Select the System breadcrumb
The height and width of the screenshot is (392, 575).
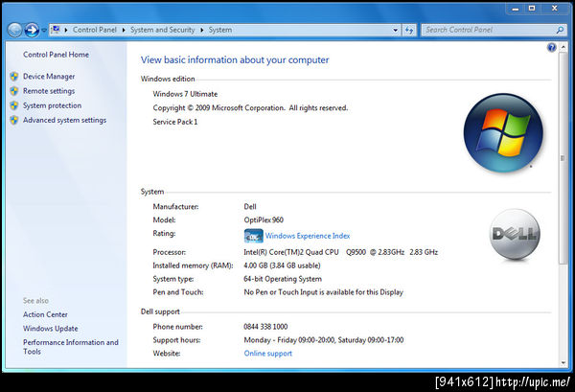click(x=220, y=30)
